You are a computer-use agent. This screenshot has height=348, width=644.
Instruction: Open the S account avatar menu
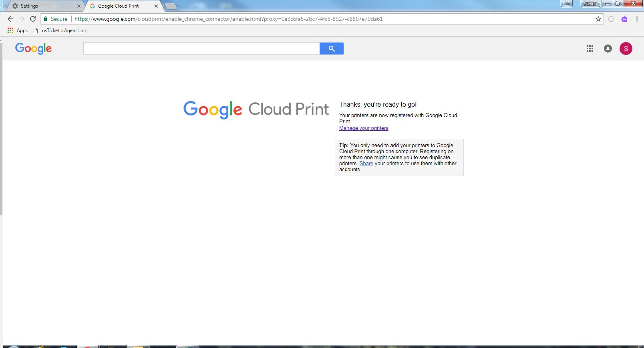(626, 49)
